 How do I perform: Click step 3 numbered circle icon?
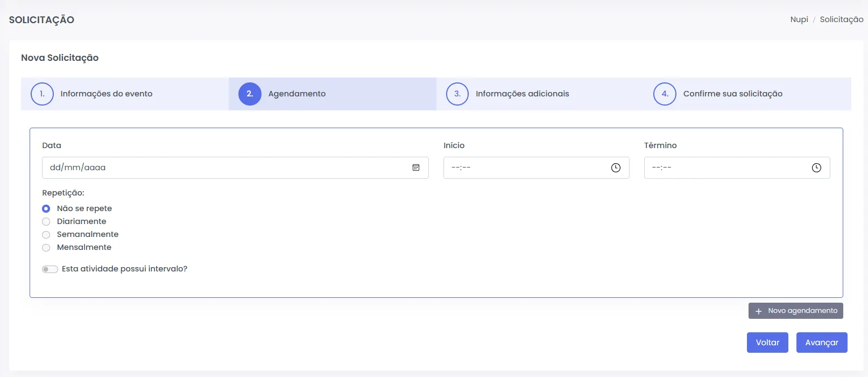(x=457, y=94)
